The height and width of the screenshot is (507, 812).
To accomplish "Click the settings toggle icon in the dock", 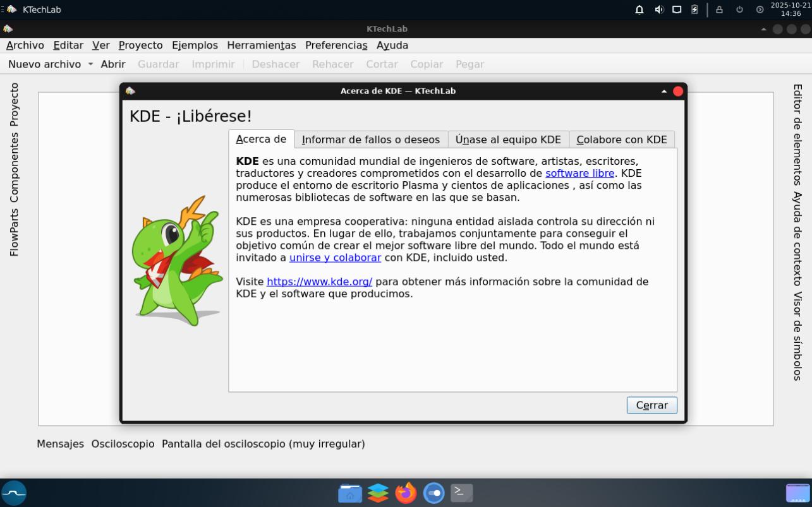I will [433, 492].
